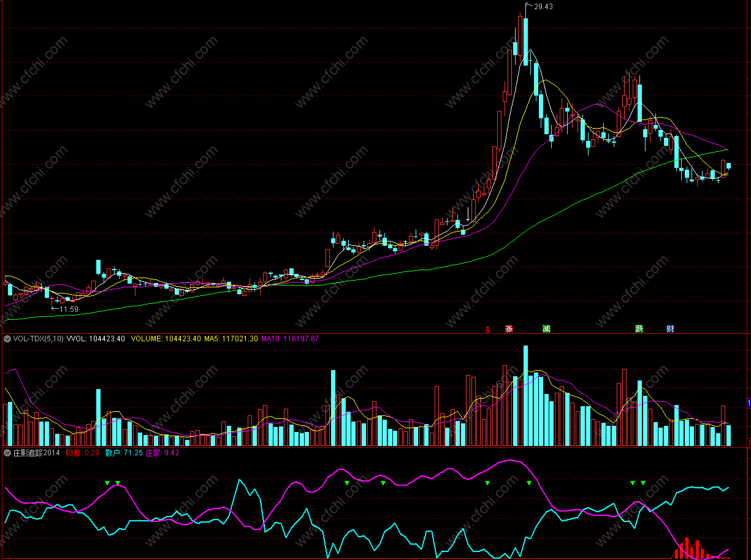
Task: Click the green 减 event marker
Action: pyautogui.click(x=546, y=329)
